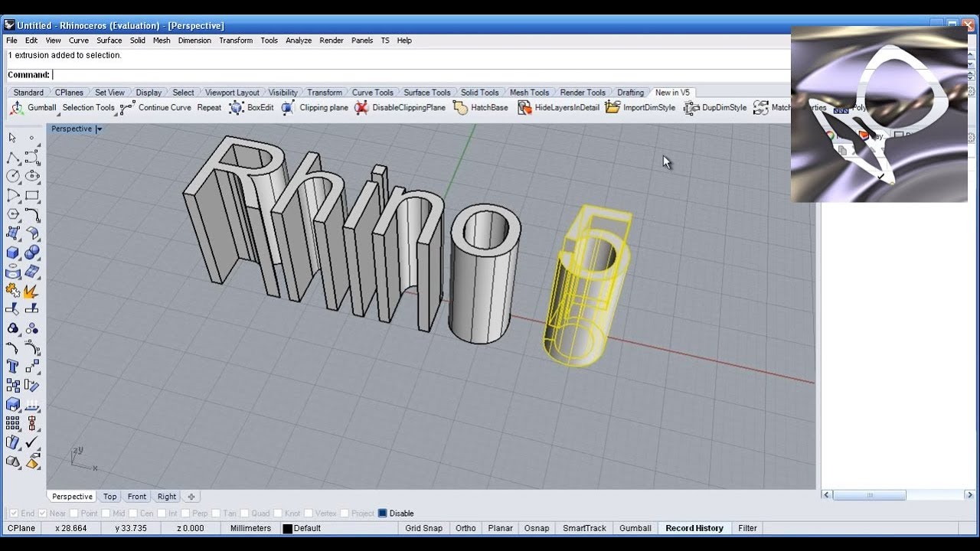Activate the Ellipse tool

tap(31, 176)
